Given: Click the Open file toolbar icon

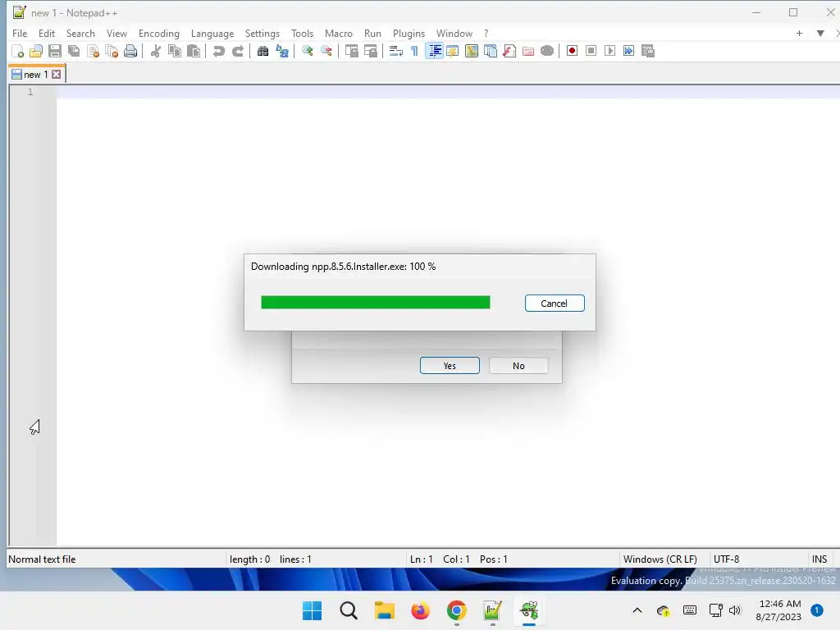Looking at the screenshot, I should tap(36, 51).
